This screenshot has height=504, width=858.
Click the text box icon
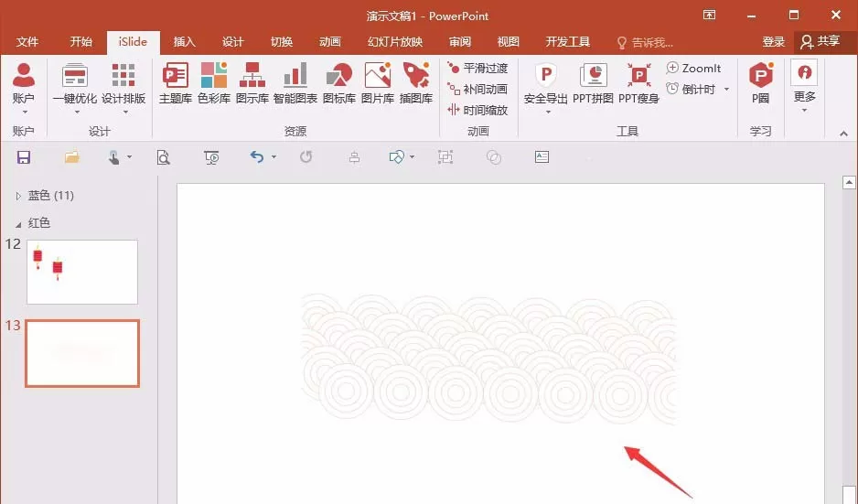pos(542,157)
